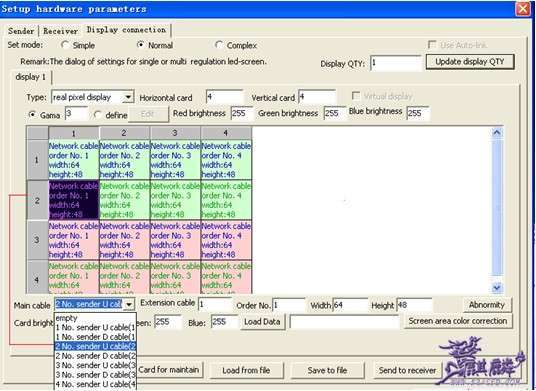536x391 pixels.
Task: Choose '2 No. sender U cable(2' option
Action: tap(95, 346)
